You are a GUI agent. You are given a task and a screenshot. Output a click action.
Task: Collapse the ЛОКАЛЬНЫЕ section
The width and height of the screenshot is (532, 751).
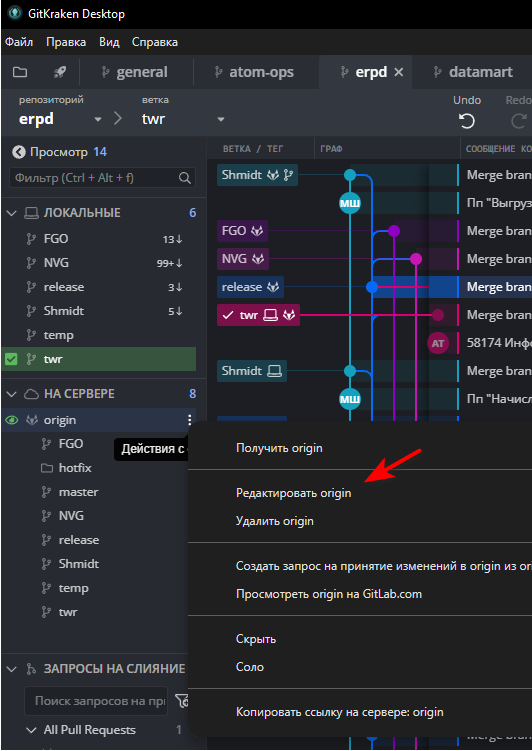coord(12,213)
